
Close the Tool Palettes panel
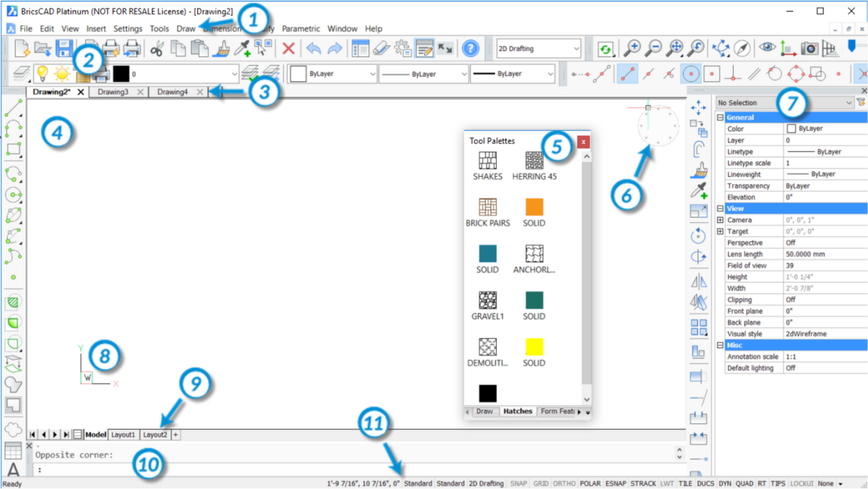click(x=583, y=142)
